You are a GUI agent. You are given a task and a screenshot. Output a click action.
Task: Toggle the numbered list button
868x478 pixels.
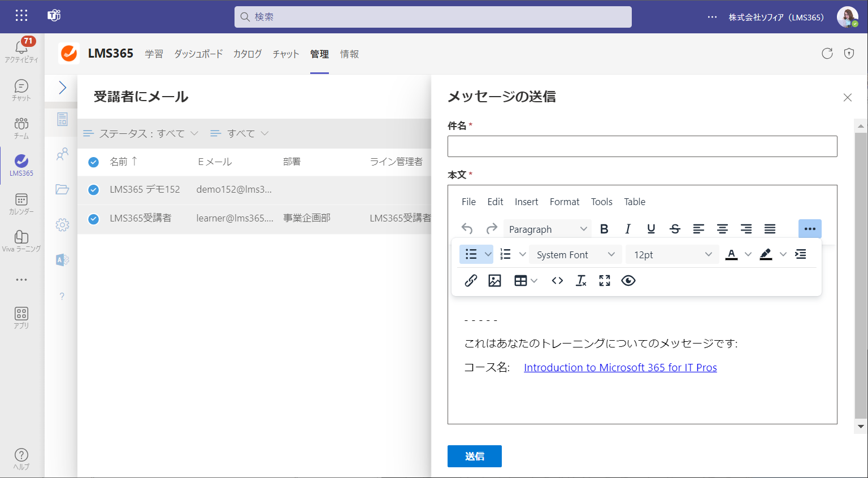click(506, 254)
